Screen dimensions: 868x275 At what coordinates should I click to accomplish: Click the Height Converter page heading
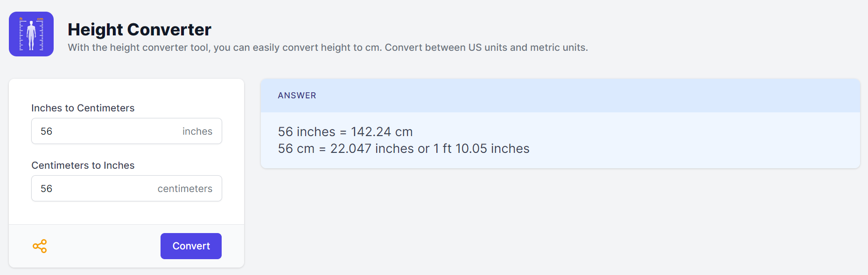140,30
